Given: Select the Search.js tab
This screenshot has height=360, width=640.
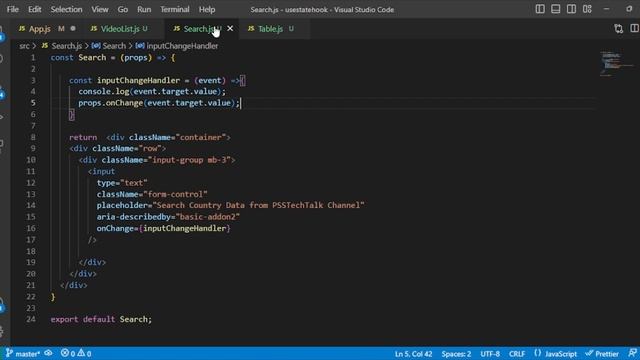Looking at the screenshot, I should [198, 29].
